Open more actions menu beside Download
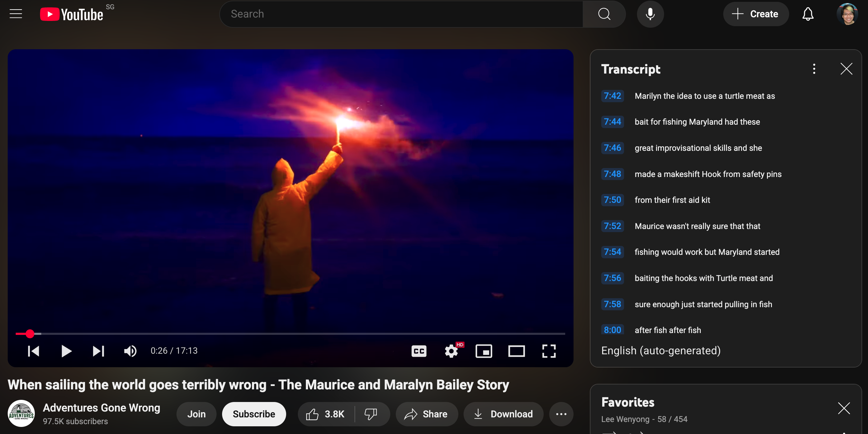 tap(561, 414)
